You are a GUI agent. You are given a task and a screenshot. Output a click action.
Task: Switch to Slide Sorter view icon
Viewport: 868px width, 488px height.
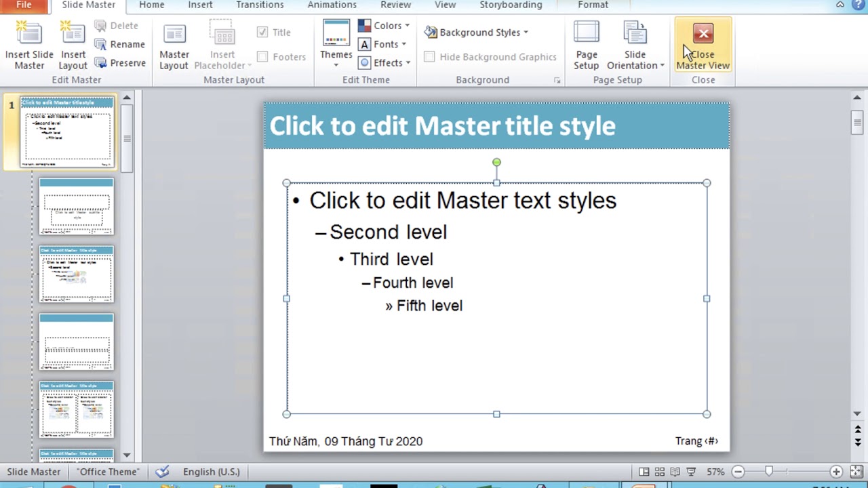click(x=659, y=472)
